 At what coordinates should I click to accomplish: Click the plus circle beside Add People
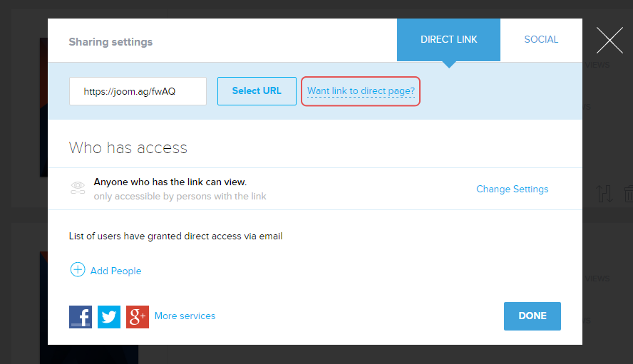coord(77,270)
